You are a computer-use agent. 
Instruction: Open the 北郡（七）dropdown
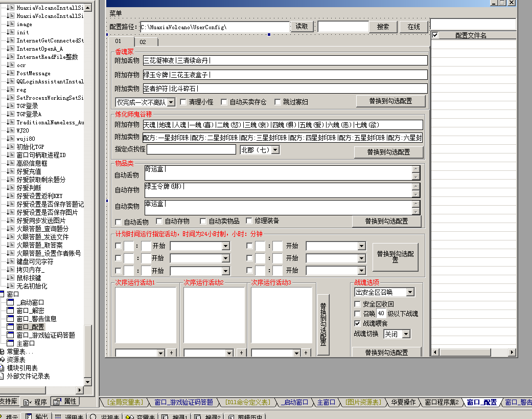coord(275,150)
